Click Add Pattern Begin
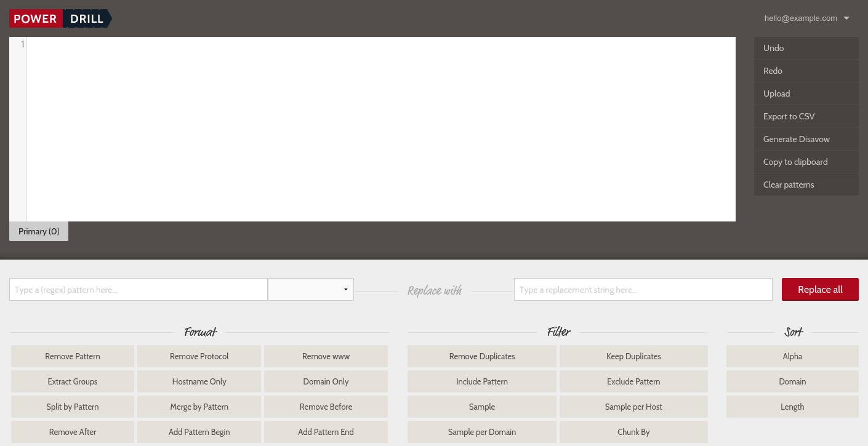The image size is (868, 446). (199, 432)
